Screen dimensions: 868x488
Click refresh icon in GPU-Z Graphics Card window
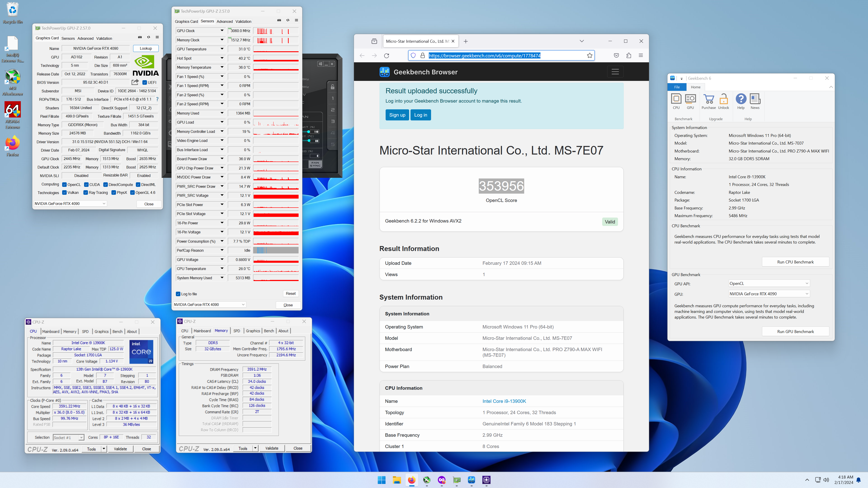[x=149, y=37]
